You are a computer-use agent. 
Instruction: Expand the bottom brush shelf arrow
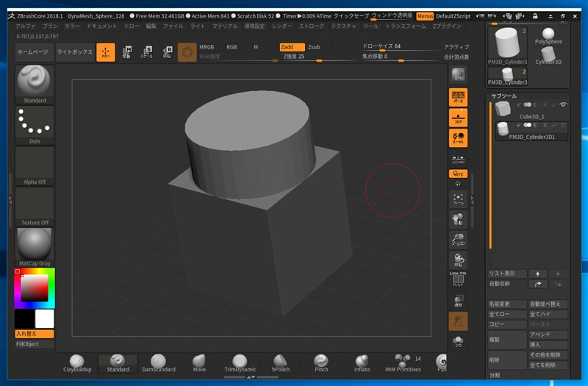[x=251, y=377]
